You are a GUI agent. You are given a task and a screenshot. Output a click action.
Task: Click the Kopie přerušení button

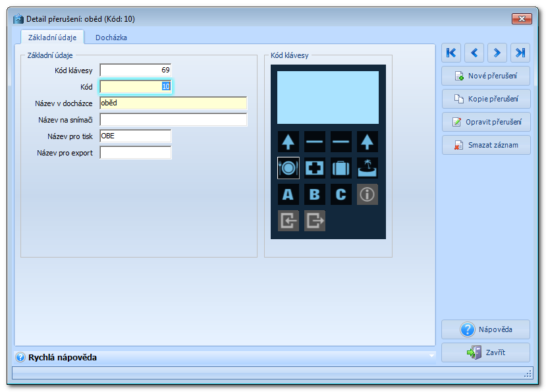[x=486, y=99]
